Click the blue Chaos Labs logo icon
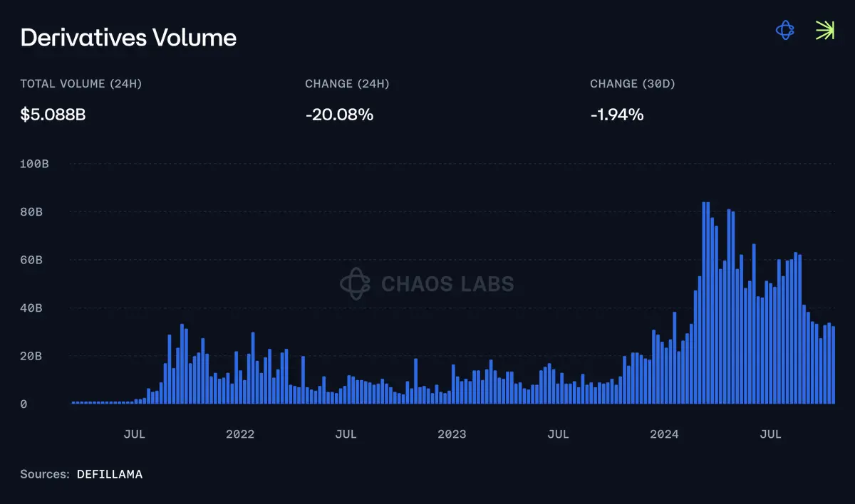This screenshot has width=855, height=504. click(784, 30)
